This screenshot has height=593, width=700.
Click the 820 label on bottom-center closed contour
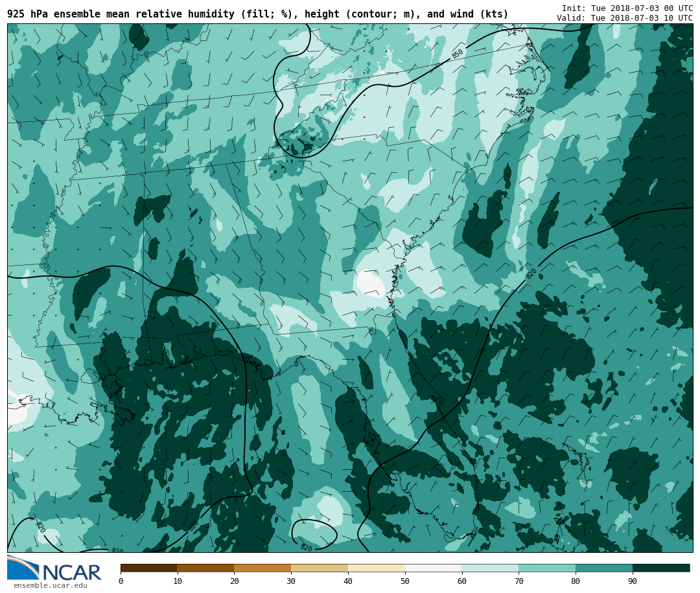(306, 548)
